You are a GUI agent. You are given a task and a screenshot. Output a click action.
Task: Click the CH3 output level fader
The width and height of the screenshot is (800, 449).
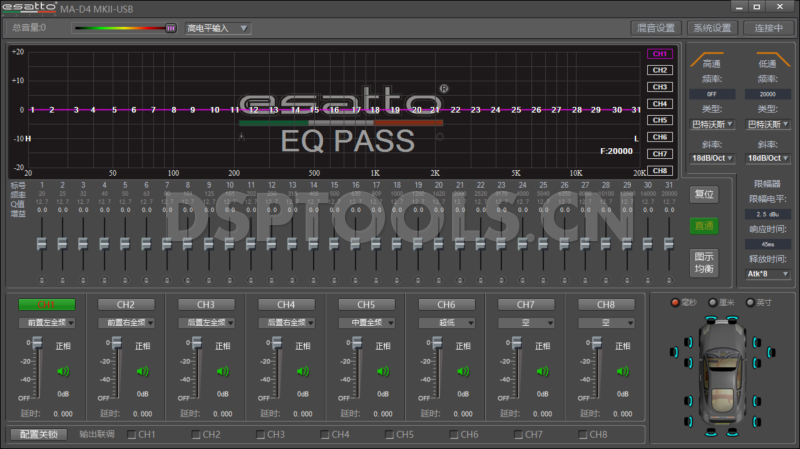coord(197,342)
